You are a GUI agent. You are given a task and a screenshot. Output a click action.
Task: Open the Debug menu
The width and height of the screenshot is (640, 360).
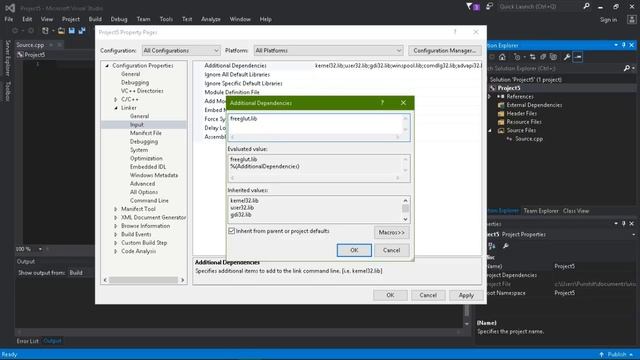119,19
